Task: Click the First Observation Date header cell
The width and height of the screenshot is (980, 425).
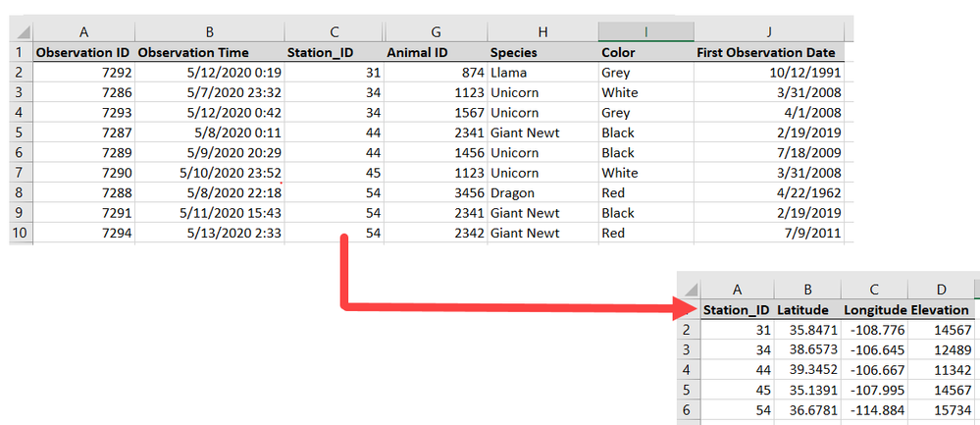Action: [x=769, y=52]
